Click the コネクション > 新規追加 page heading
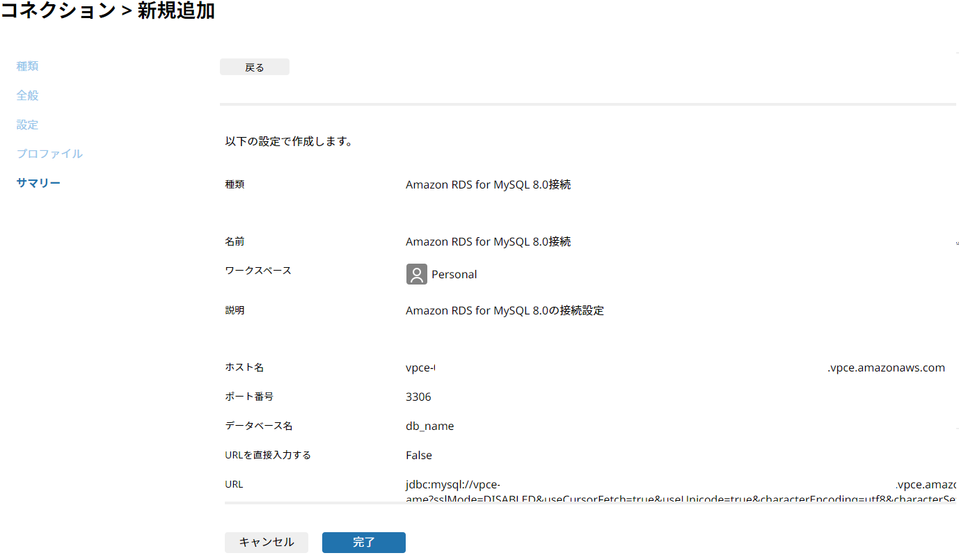The image size is (959, 560). [x=108, y=10]
